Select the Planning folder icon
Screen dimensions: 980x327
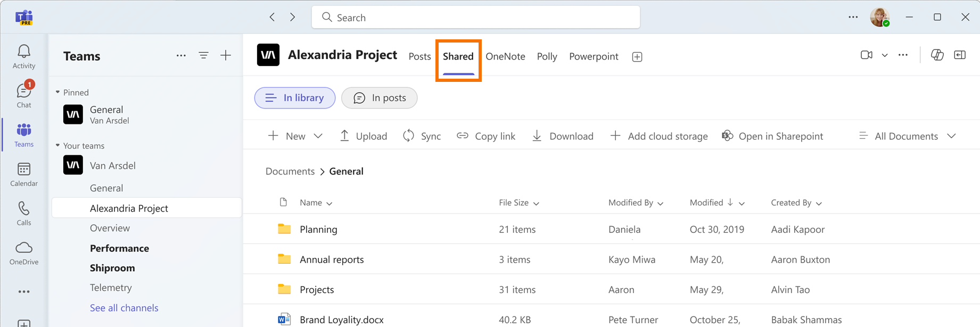(x=284, y=229)
